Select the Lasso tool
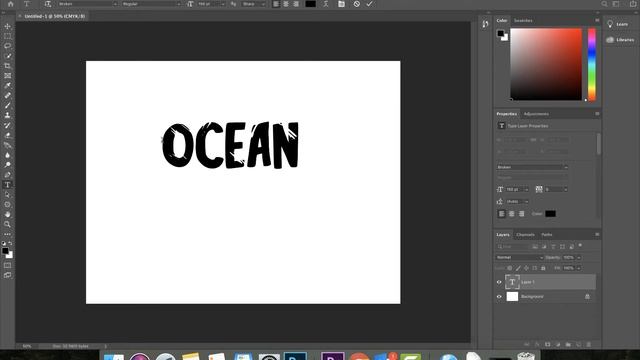This screenshot has width=640, height=360. tap(7, 46)
